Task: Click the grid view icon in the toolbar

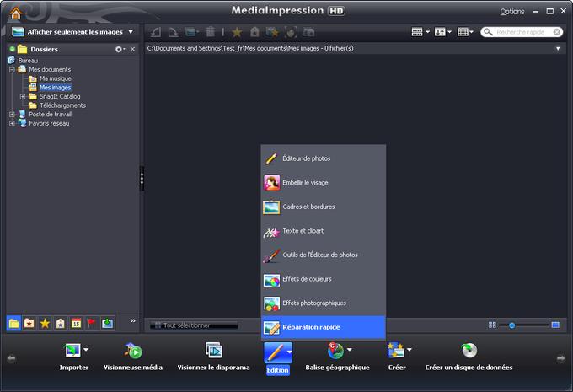Action: coord(463,32)
